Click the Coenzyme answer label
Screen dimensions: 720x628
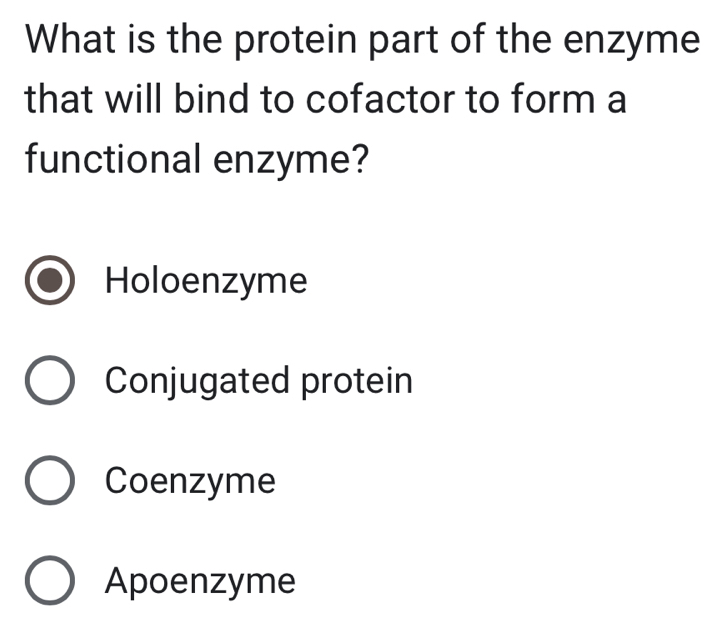pos(190,482)
